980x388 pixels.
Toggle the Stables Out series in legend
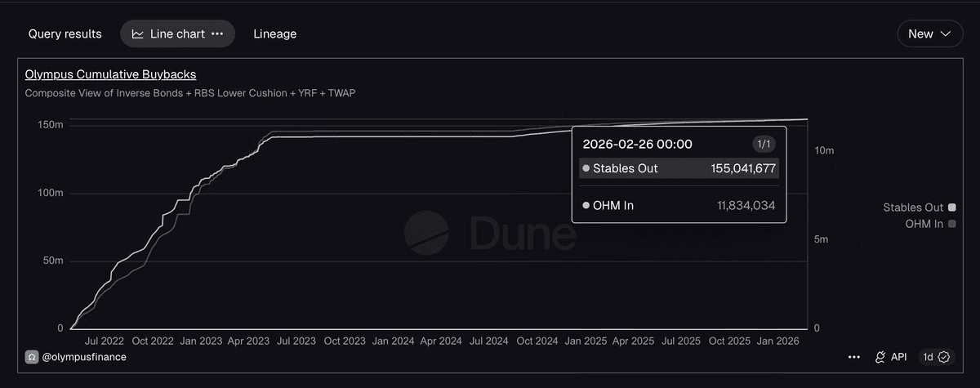click(913, 207)
